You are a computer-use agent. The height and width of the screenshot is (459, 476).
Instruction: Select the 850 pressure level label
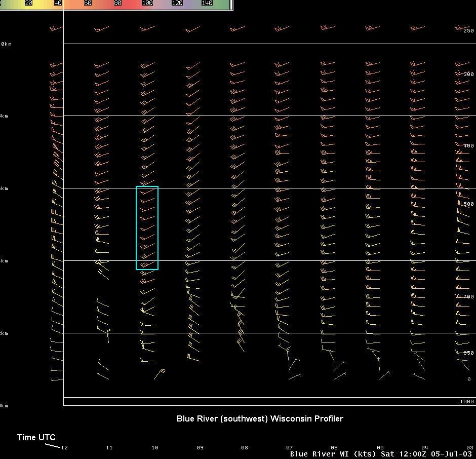click(x=468, y=353)
